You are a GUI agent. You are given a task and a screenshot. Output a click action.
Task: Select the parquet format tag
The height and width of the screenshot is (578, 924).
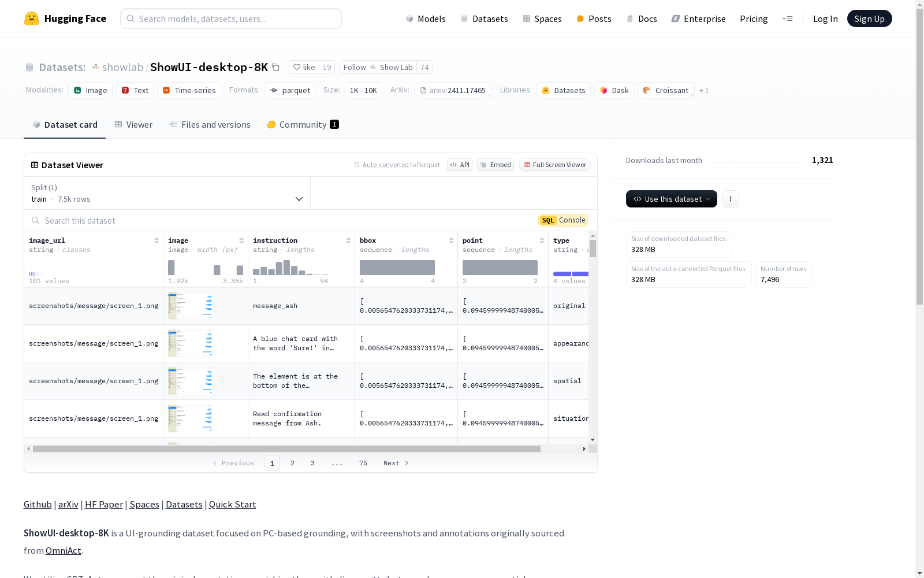290,90
